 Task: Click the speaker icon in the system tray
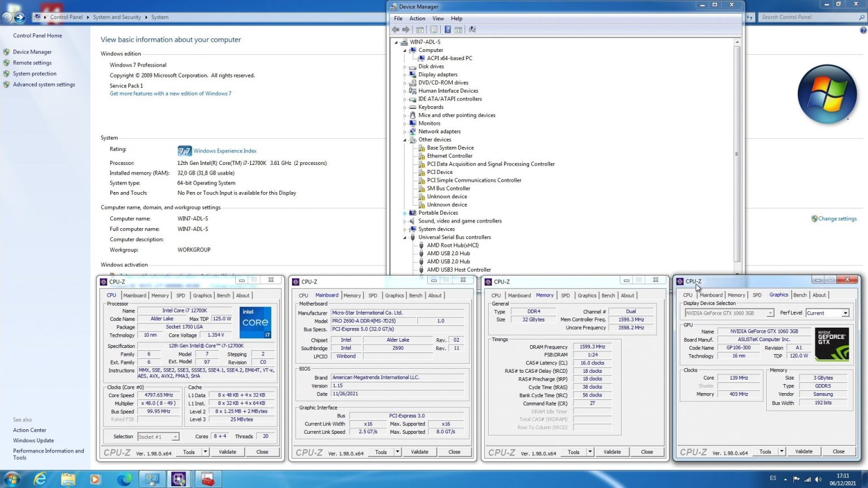tap(818, 480)
